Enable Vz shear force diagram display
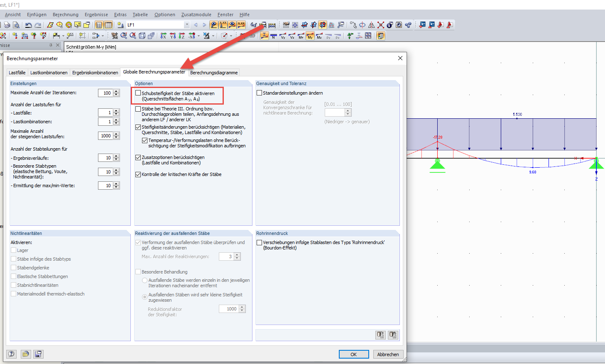 (291, 36)
